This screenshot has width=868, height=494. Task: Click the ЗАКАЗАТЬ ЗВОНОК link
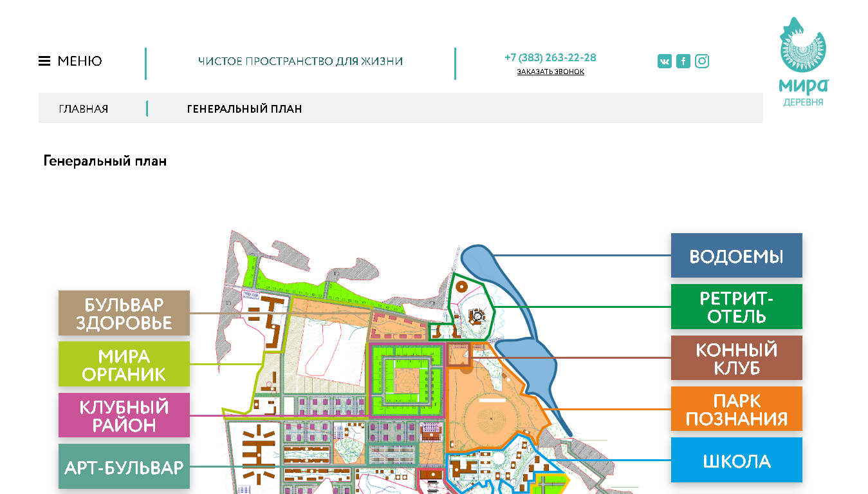[550, 71]
